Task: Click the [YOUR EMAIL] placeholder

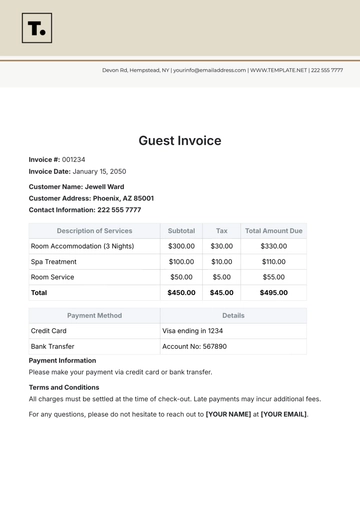Action: [284, 414]
